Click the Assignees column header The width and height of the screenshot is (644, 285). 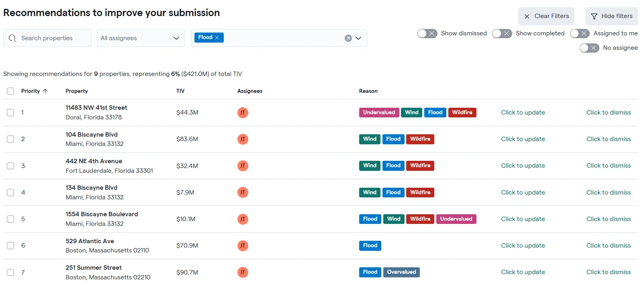250,91
